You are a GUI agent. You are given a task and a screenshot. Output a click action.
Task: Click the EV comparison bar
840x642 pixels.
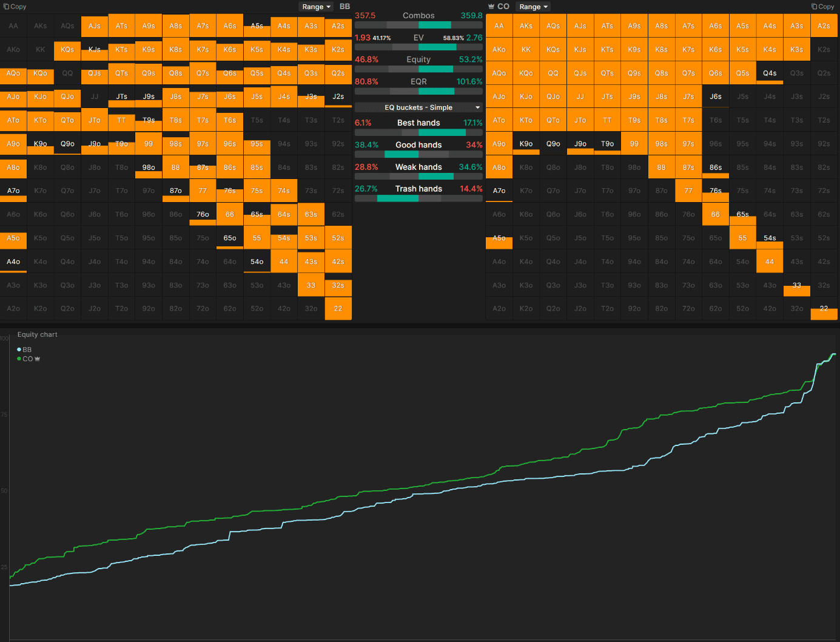[418, 47]
